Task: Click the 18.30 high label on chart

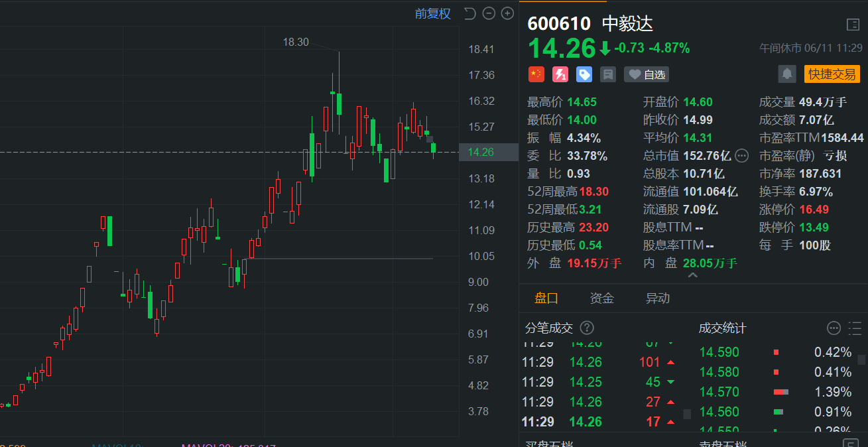Action: [x=296, y=42]
